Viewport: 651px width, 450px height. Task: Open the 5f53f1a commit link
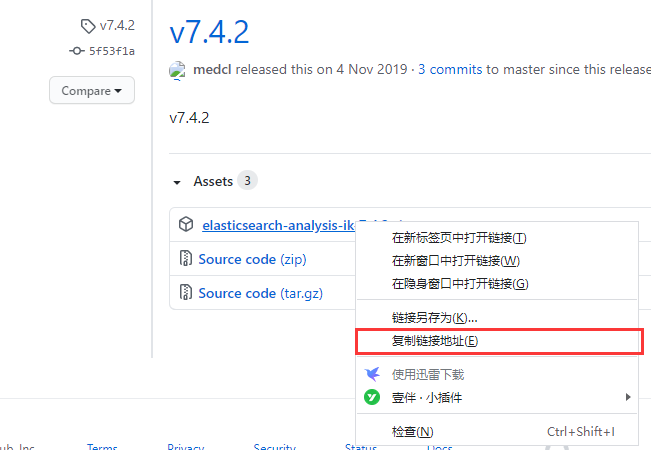tap(112, 51)
